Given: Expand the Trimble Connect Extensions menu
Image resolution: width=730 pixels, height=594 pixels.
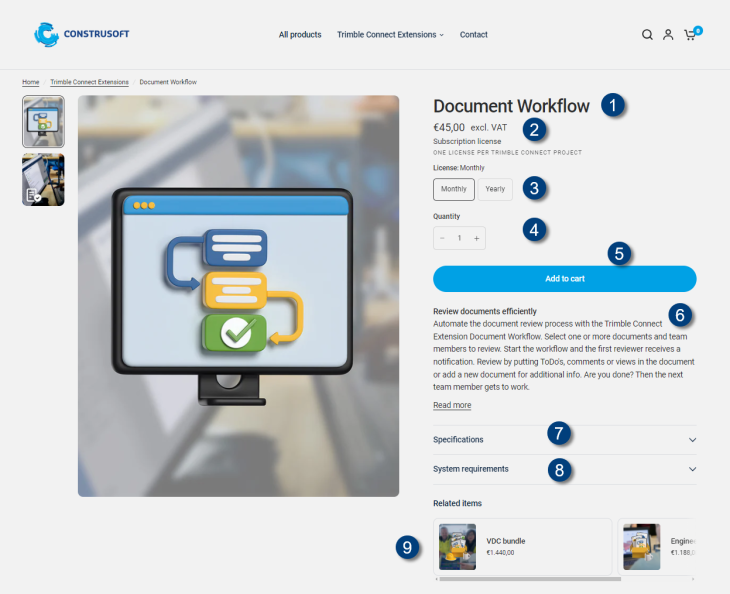Looking at the screenshot, I should click(x=390, y=34).
